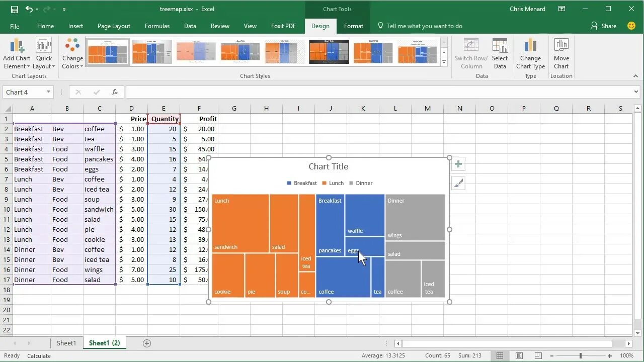Collapse the ribbon with the chevron

point(636,76)
